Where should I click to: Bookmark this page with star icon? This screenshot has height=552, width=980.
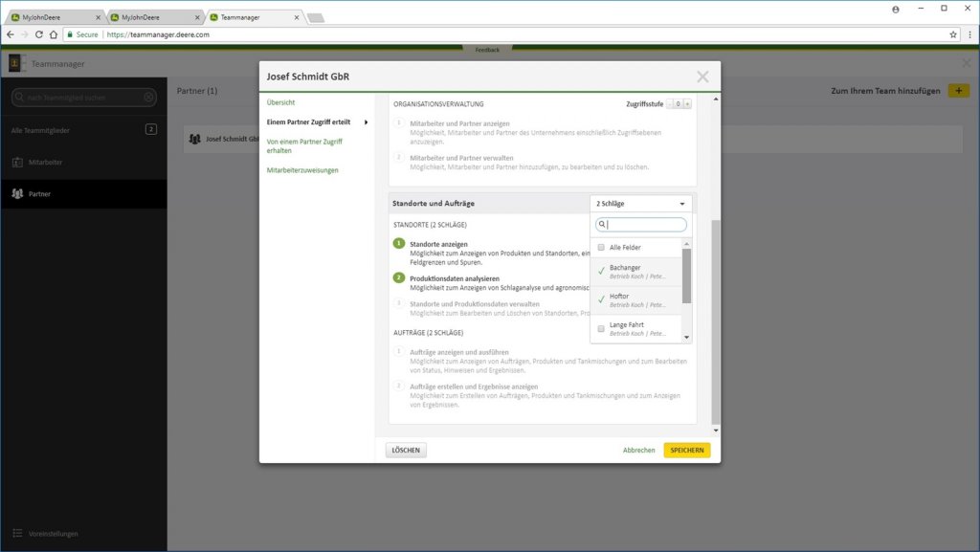(x=953, y=34)
